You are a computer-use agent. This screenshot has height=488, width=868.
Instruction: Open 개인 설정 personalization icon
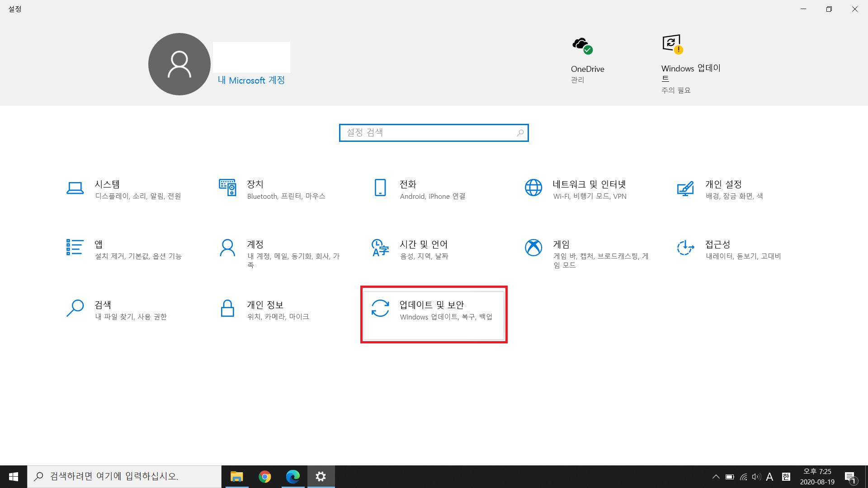click(x=685, y=188)
